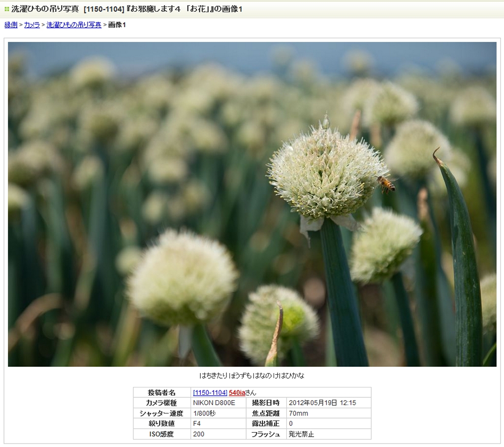504x447 pixels.
Task: Click the フラッシュ label cell
Action: tap(266, 434)
